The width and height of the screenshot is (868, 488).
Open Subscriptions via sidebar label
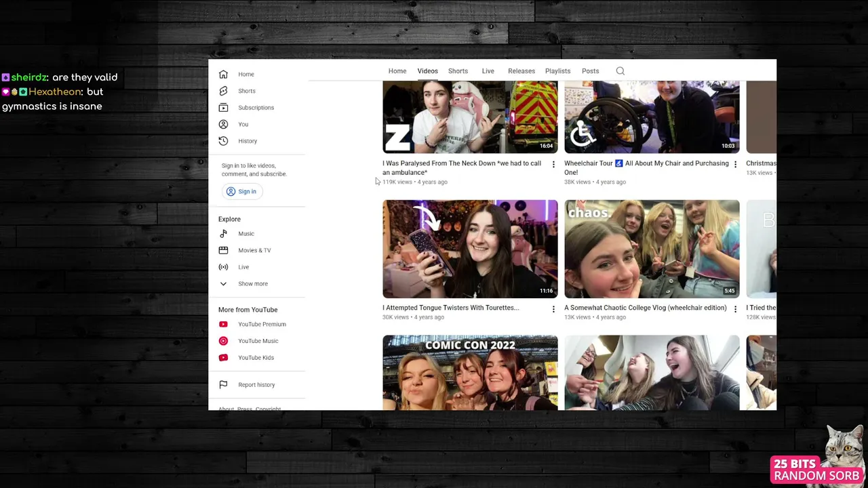256,108
